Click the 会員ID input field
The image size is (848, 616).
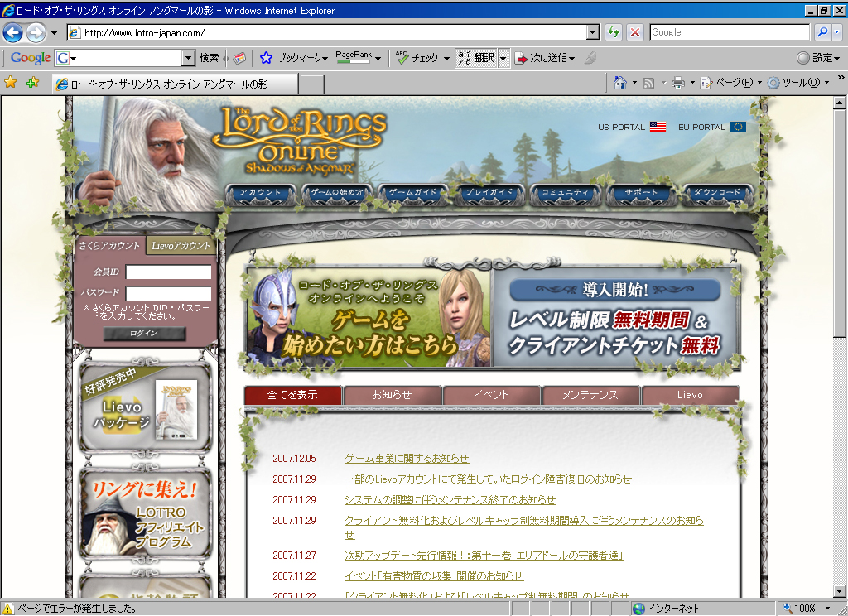[168, 272]
